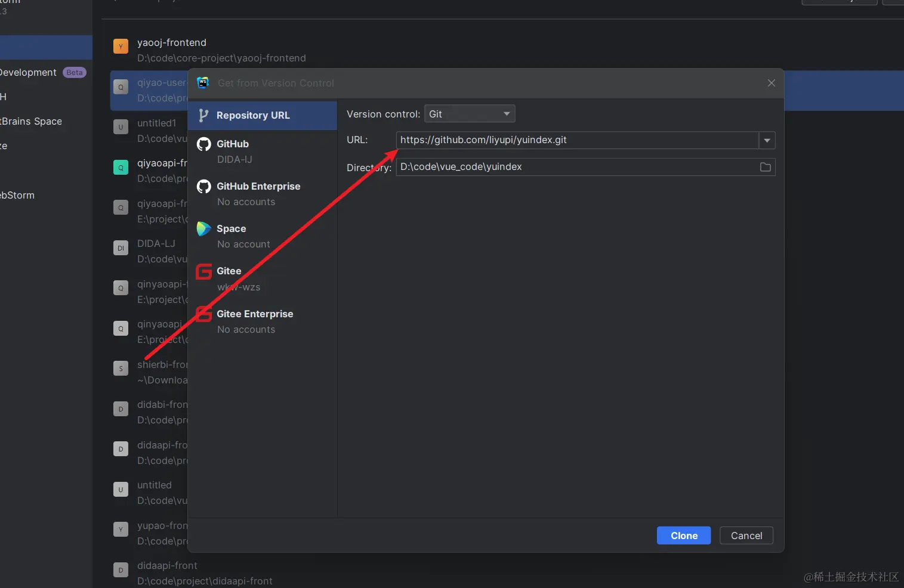
Task: Click the Repository URL branch icon
Action: (203, 115)
